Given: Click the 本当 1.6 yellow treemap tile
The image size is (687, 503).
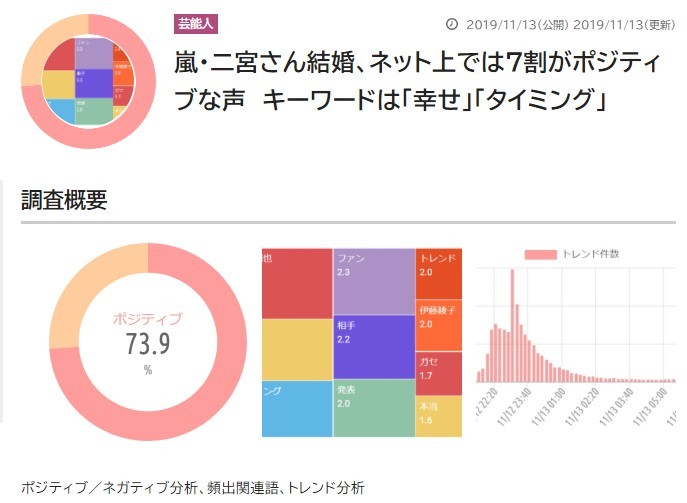Looking at the screenshot, I should coord(438,416).
